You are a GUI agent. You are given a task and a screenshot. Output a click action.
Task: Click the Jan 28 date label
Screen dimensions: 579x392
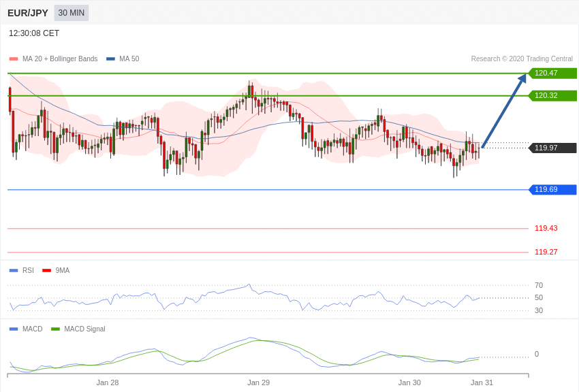pyautogui.click(x=108, y=382)
